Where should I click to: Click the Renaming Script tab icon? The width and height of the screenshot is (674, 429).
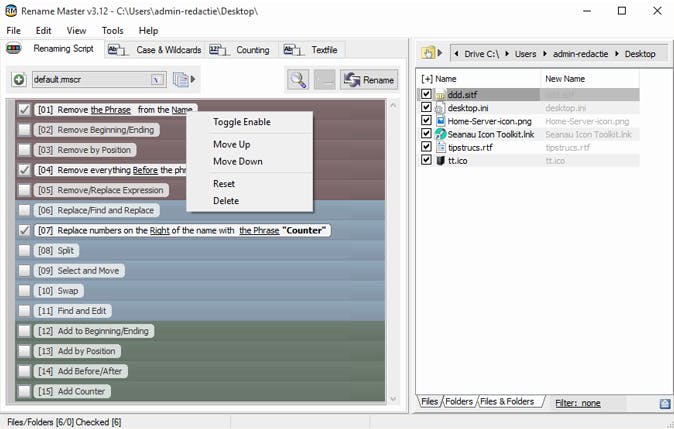pos(14,49)
